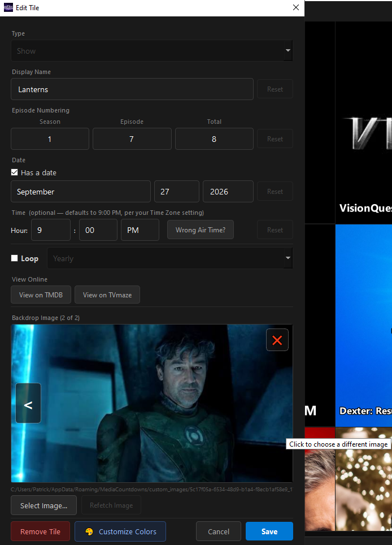
Task: Click the Hour field showing 9
Action: [x=51, y=230]
